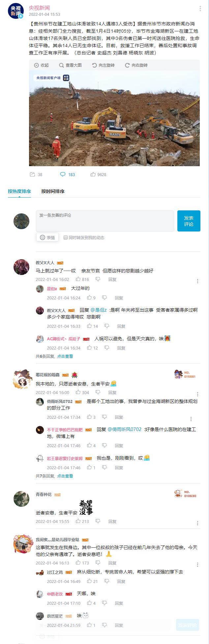Viewport: 209px width, 644px height.
Task: Switch to 按时间排序 tab
Action: tap(53, 191)
